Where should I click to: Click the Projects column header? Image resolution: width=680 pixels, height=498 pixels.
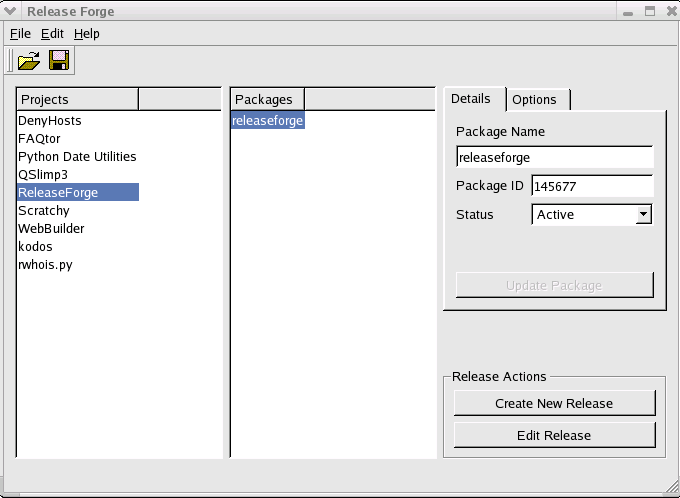(x=78, y=99)
